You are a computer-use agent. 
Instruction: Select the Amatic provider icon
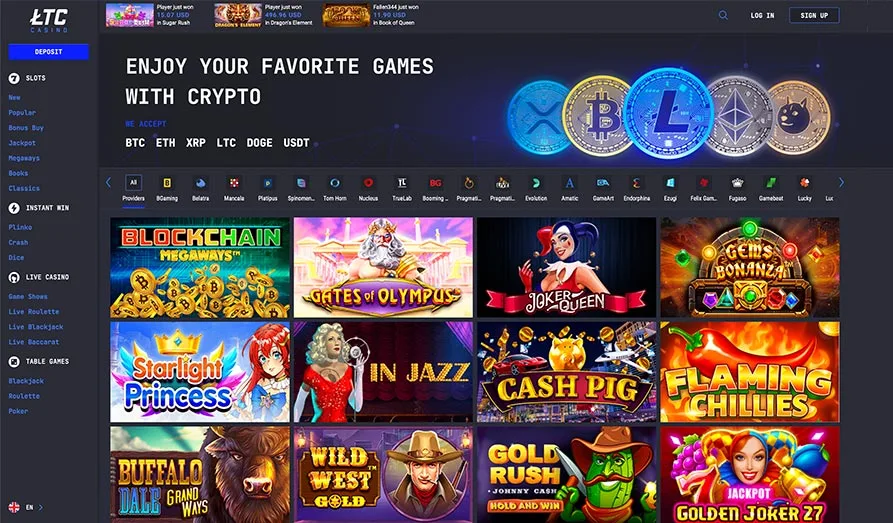click(x=570, y=183)
